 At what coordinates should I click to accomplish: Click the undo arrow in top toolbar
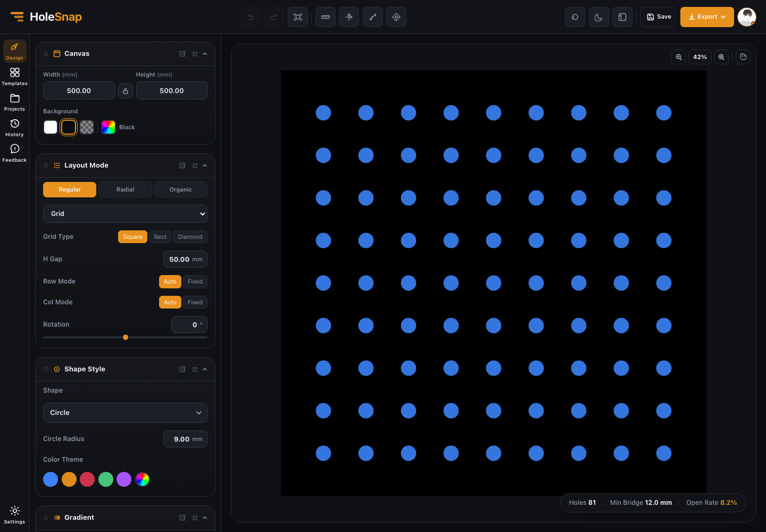(251, 17)
